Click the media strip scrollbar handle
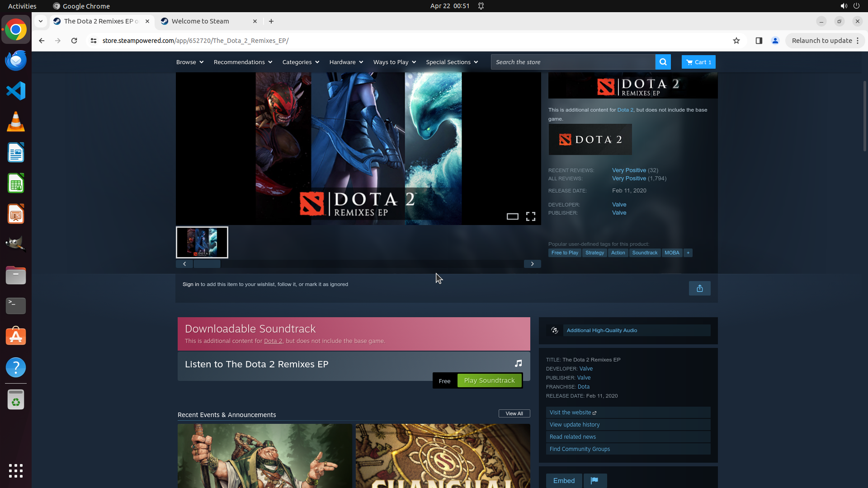This screenshot has height=488, width=868. coord(207,264)
